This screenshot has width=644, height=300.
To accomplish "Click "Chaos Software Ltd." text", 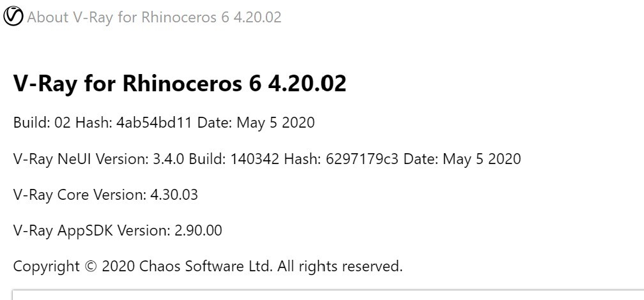I will 206,267.
